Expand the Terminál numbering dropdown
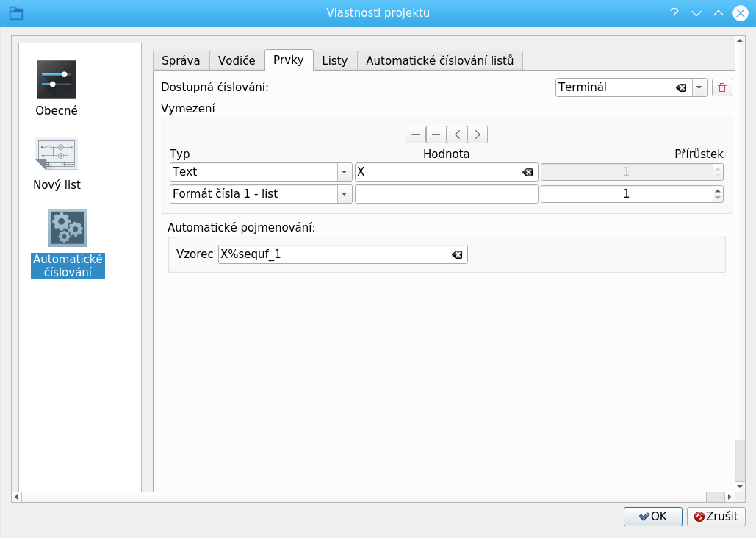This screenshot has height=538, width=756. tap(699, 87)
